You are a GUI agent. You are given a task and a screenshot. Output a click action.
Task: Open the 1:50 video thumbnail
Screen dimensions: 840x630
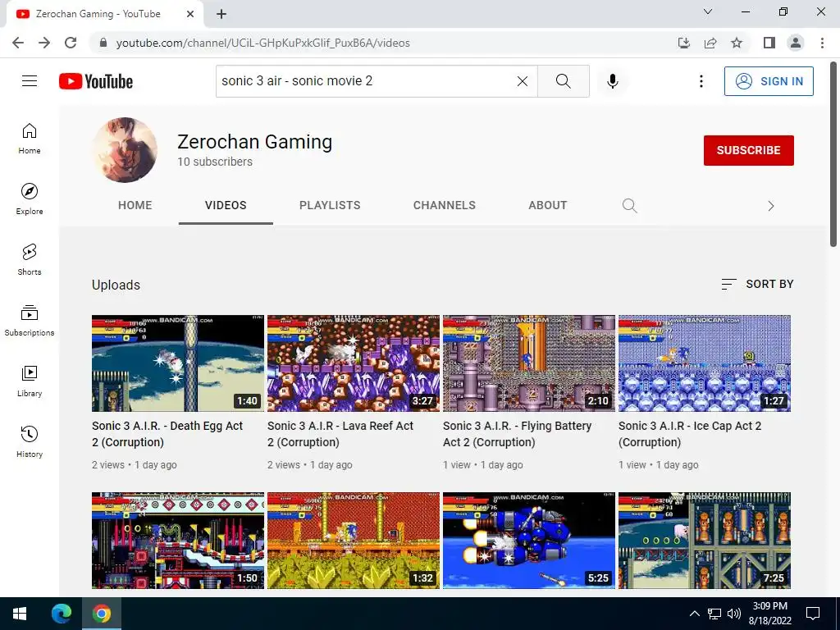pyautogui.click(x=178, y=541)
